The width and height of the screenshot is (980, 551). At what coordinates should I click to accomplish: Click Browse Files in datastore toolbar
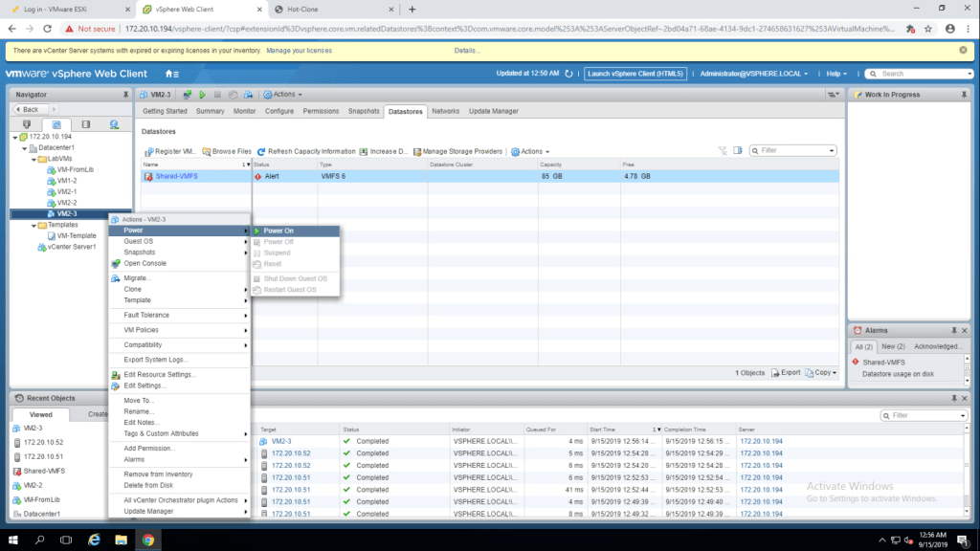226,151
